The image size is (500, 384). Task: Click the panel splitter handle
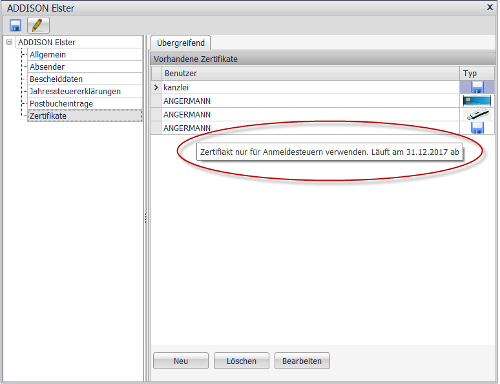click(x=146, y=218)
